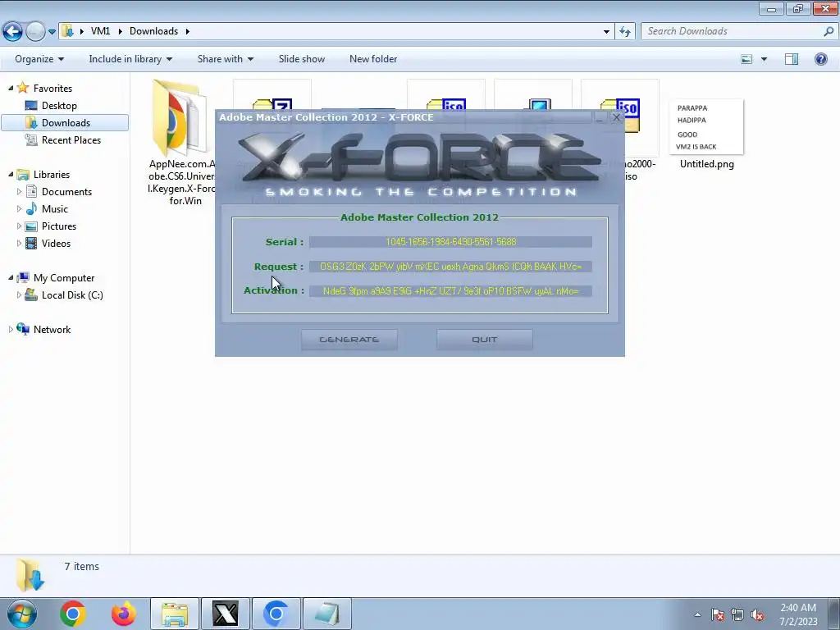Open the Share with menu
The image size is (840, 630).
point(225,59)
